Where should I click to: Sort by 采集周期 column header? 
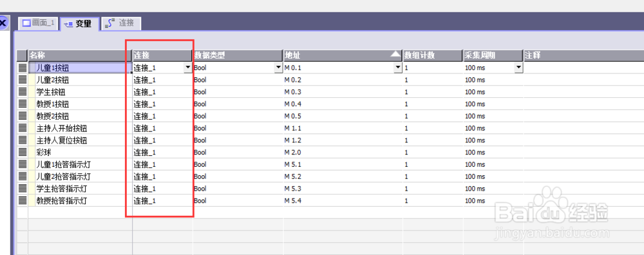click(493, 55)
